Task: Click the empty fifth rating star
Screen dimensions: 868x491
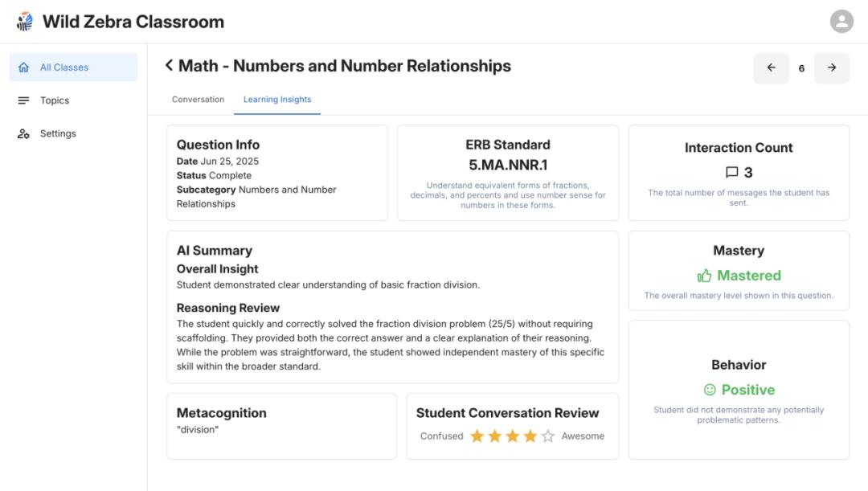Action: [548, 436]
